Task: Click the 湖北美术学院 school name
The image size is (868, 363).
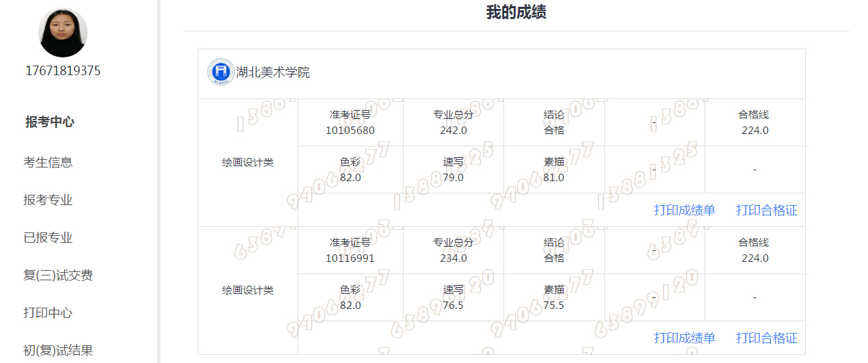Action: point(273,72)
